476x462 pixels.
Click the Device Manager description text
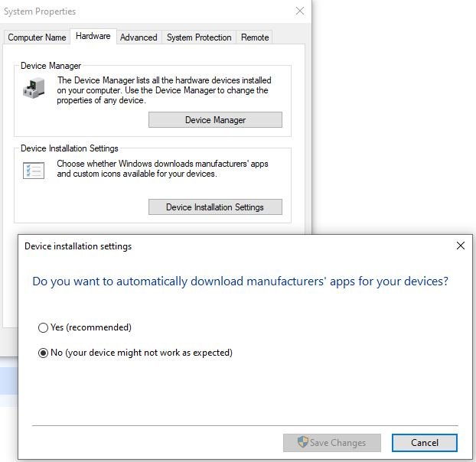pyautogui.click(x=163, y=90)
